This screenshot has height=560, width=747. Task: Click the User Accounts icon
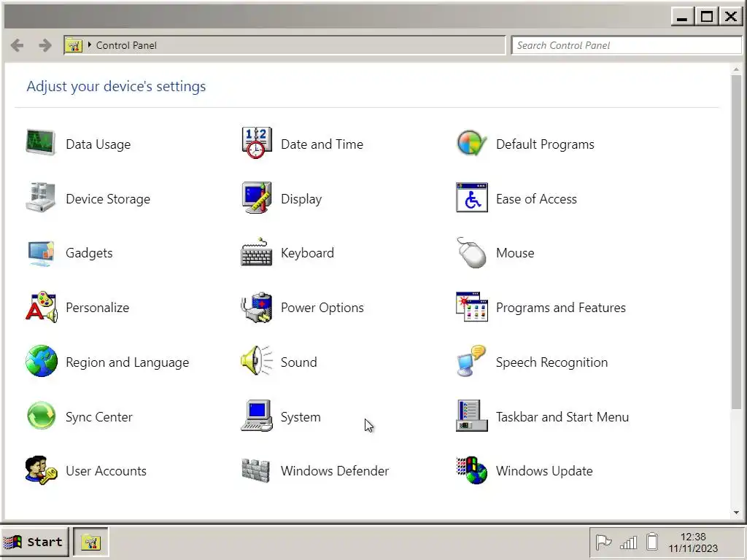[x=42, y=470]
